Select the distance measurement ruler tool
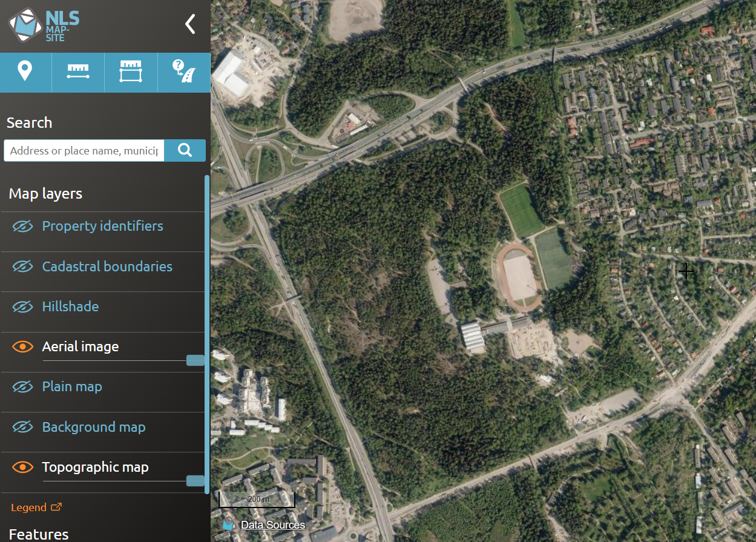The height and width of the screenshot is (542, 756). point(78,71)
